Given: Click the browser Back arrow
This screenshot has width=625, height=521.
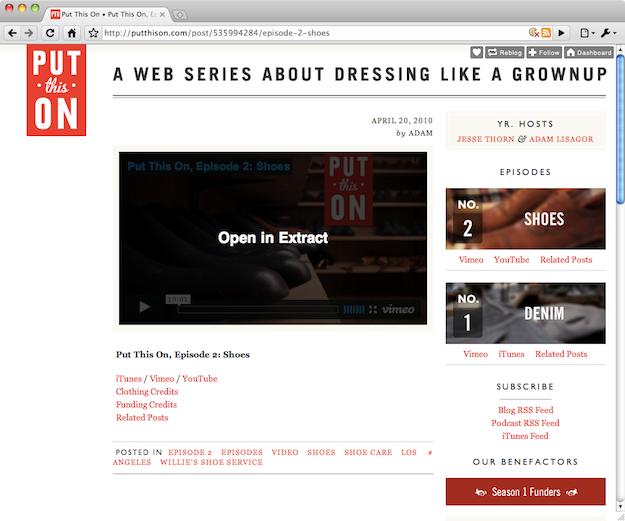Looking at the screenshot, I should 12,32.
